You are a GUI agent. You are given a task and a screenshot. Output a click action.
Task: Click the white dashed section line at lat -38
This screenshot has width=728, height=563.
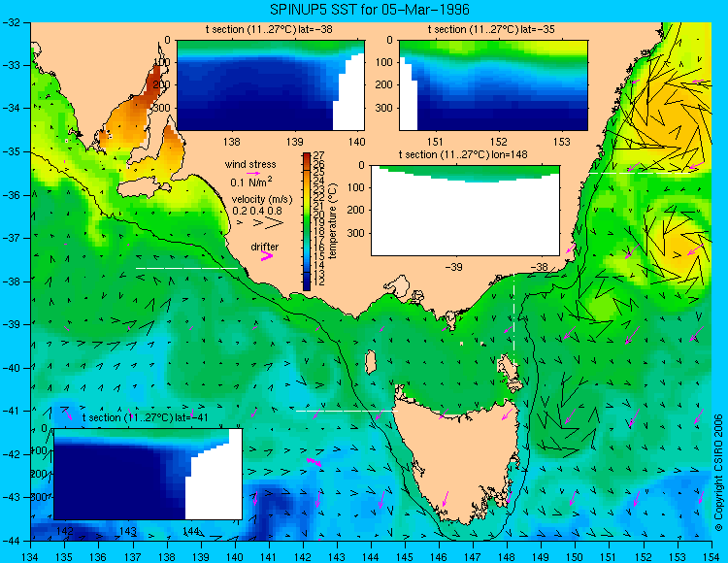186,268
